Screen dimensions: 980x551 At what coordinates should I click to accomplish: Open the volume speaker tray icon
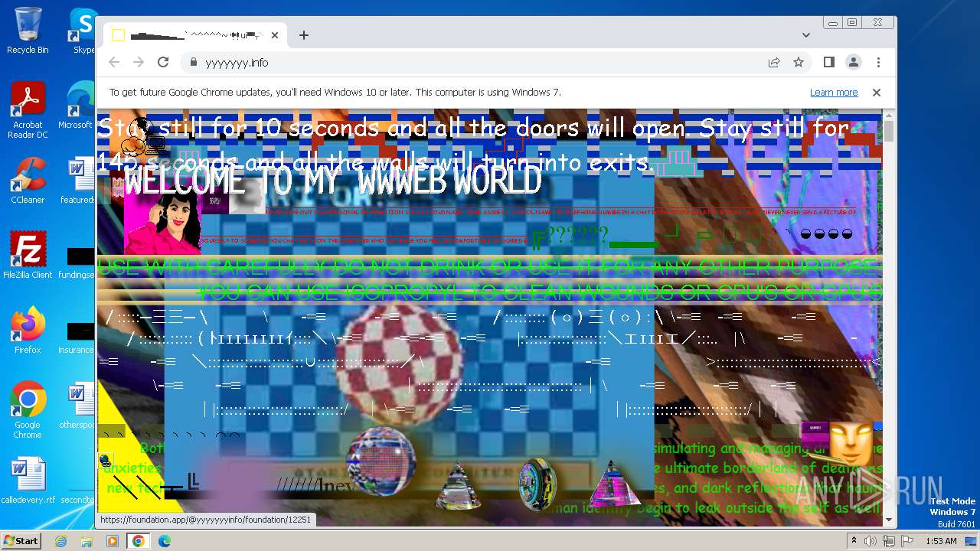tap(871, 541)
